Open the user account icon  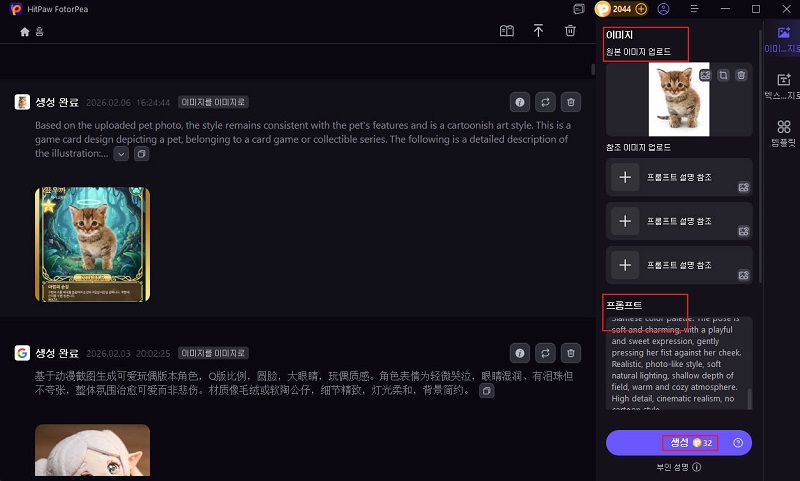(663, 9)
